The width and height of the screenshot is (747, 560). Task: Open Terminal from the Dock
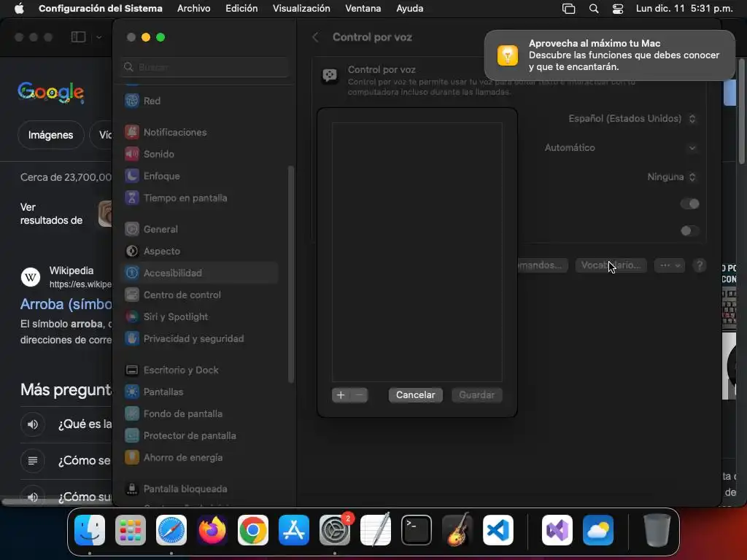(x=417, y=530)
